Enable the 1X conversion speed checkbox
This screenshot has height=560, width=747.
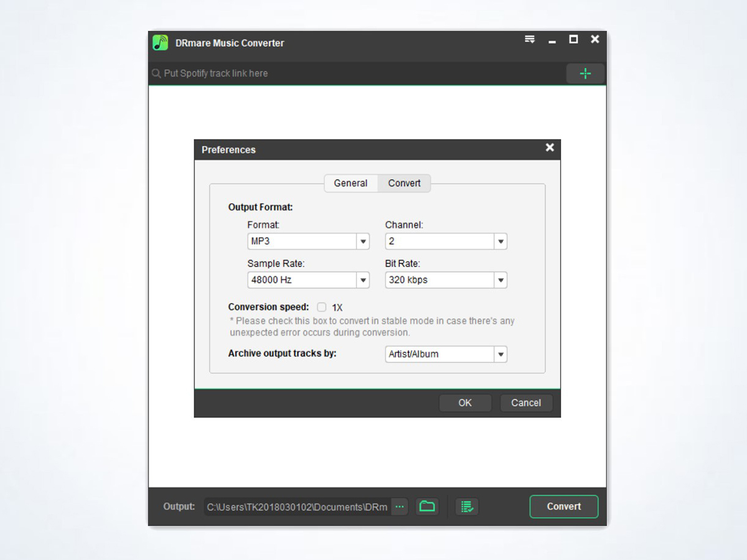point(321,307)
